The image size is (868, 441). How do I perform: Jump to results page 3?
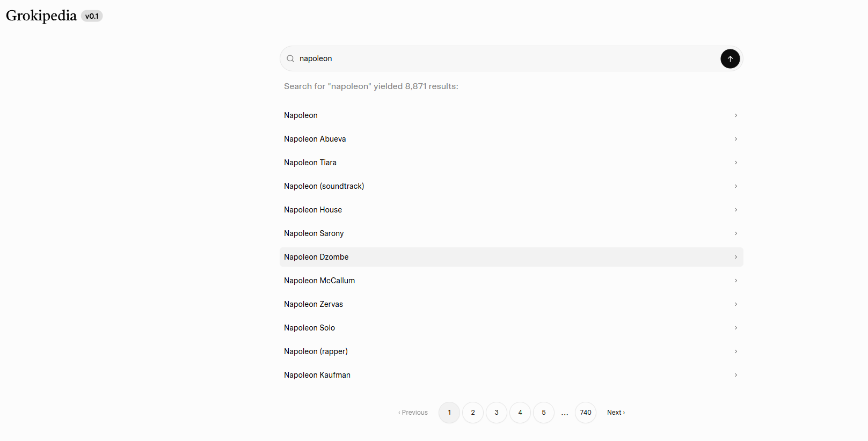pyautogui.click(x=497, y=413)
